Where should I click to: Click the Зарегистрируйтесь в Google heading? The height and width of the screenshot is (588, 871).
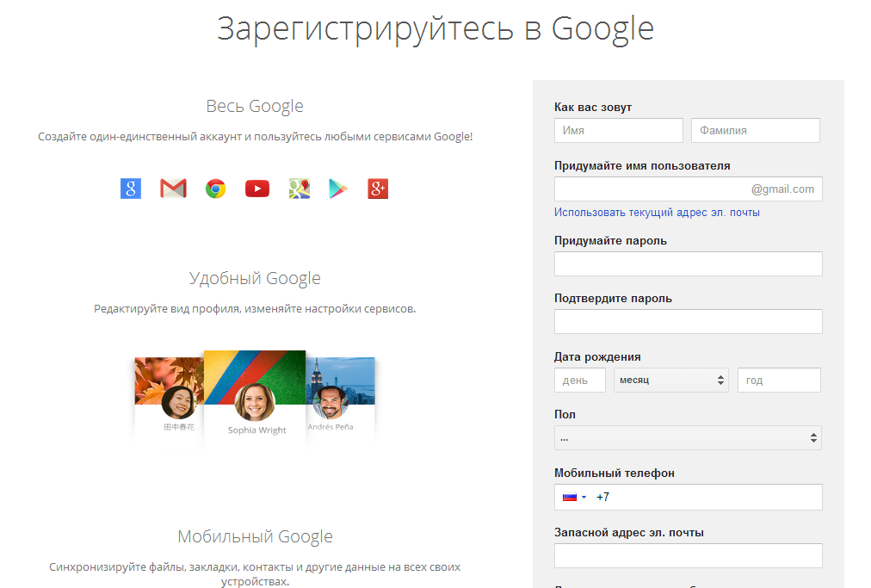pos(435,29)
